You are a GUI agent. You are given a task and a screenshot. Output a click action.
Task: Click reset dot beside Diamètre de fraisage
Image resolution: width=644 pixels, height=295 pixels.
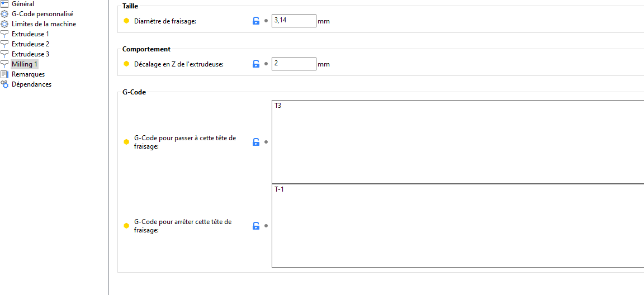(x=266, y=21)
